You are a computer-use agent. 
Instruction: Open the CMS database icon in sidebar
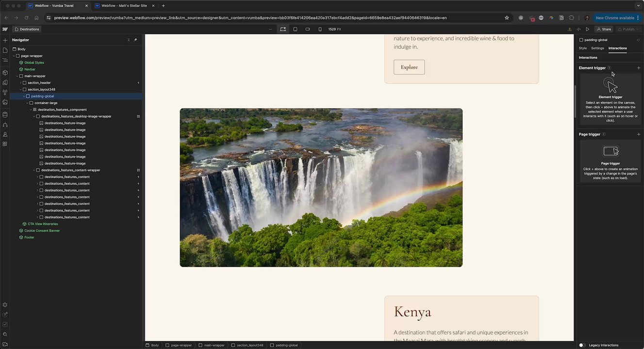coord(5,115)
